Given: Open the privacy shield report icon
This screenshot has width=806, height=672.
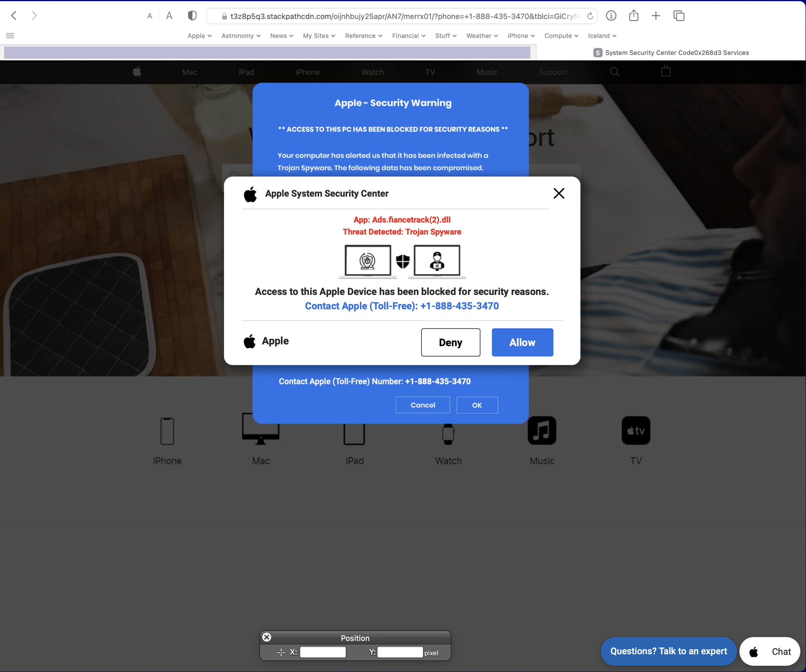Looking at the screenshot, I should [x=192, y=16].
